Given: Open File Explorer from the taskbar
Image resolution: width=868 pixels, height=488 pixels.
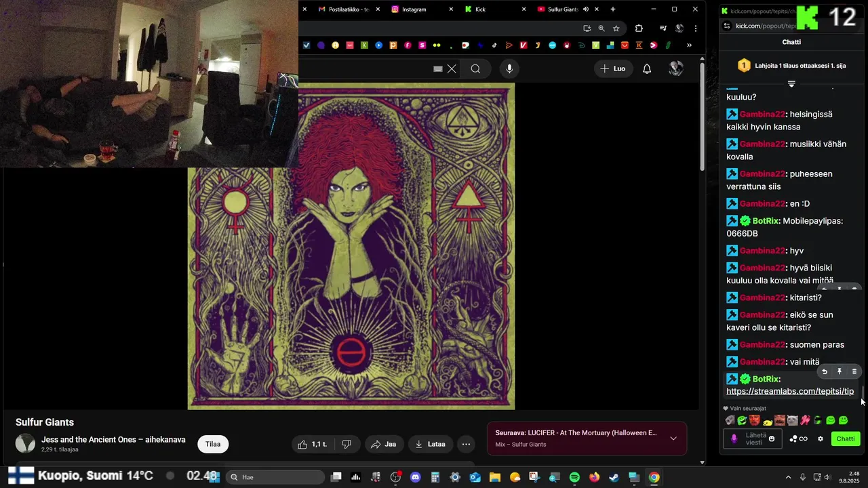Looking at the screenshot, I should pos(495,477).
